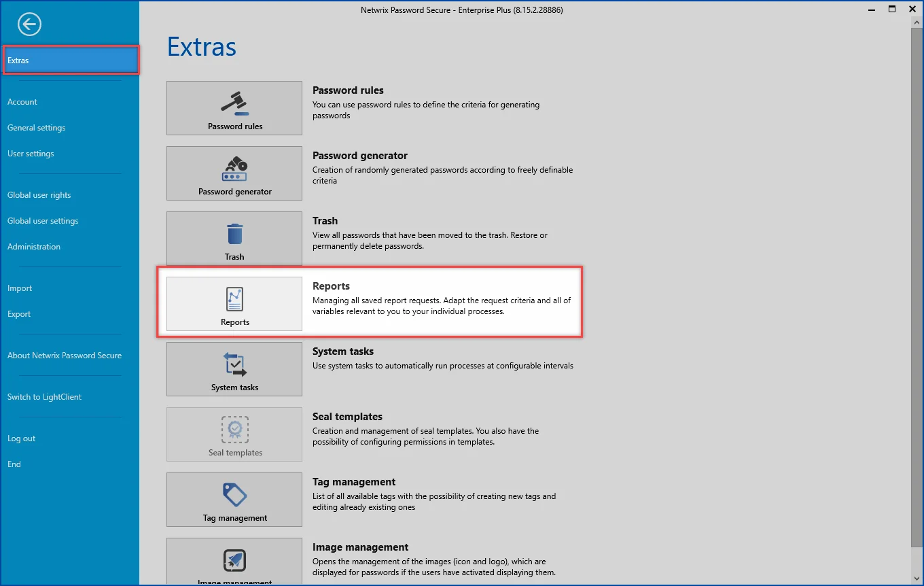Viewport: 924px width, 586px height.
Task: Open the Import option
Action: (x=20, y=288)
